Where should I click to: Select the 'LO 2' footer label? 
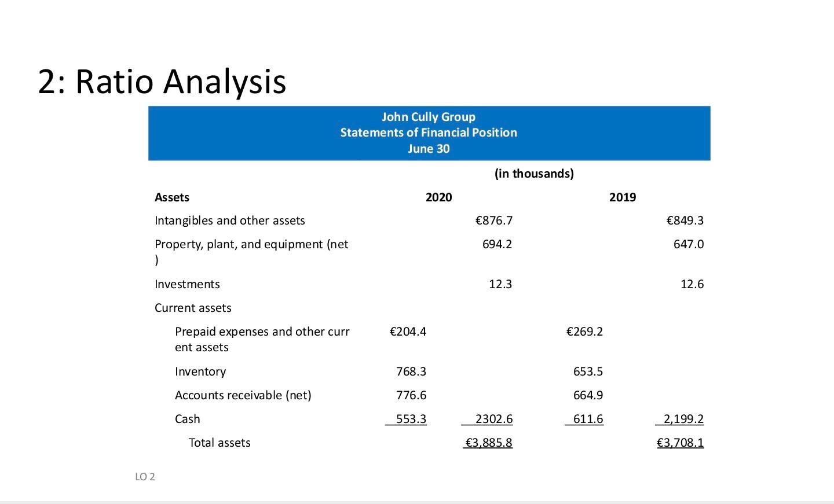point(144,476)
